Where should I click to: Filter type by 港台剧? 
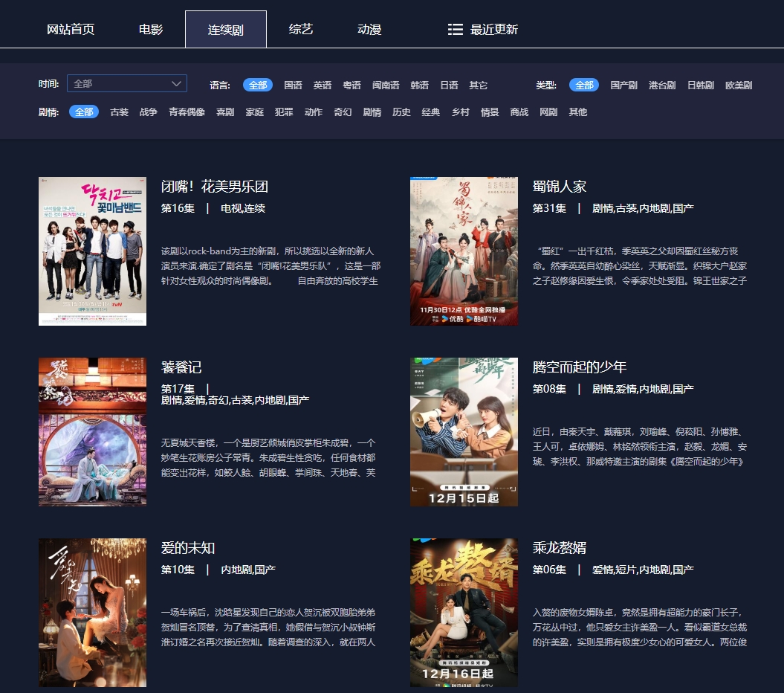[x=663, y=85]
